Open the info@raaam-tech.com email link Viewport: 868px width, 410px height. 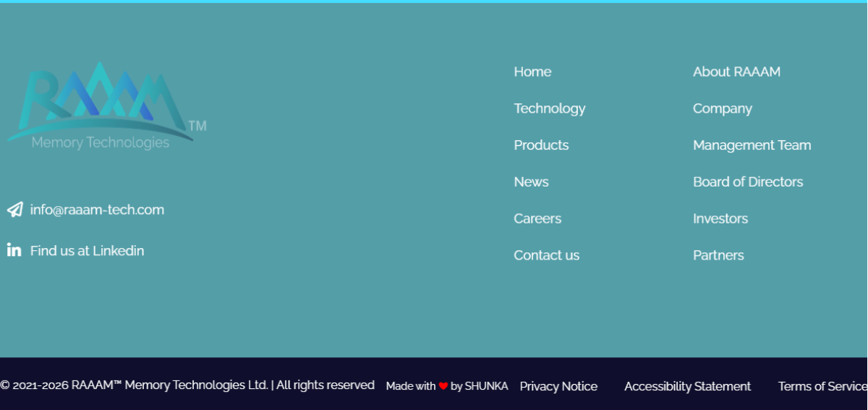(x=97, y=210)
